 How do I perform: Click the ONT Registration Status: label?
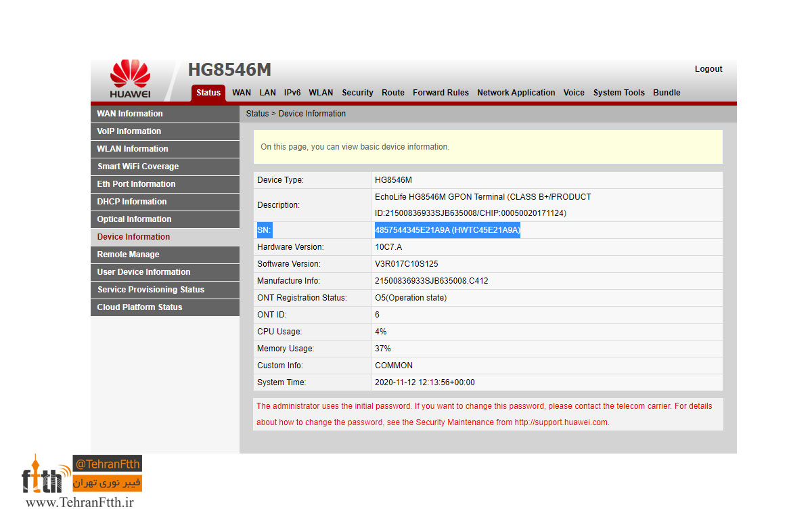302,298
